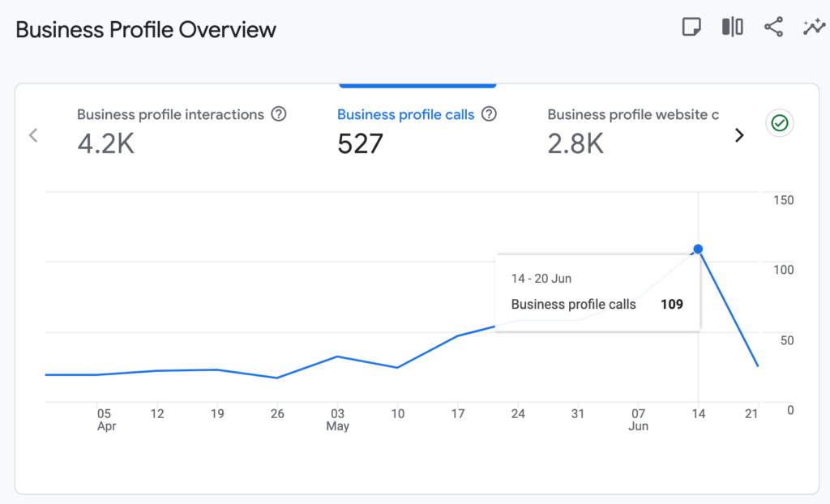
Task: Select the Business profile calls metric tab
Action: 417,131
